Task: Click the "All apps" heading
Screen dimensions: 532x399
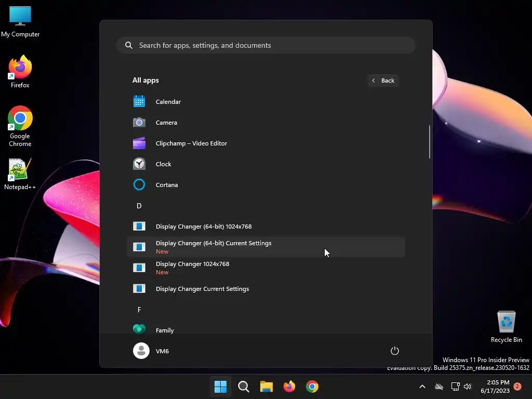Action: click(x=145, y=81)
